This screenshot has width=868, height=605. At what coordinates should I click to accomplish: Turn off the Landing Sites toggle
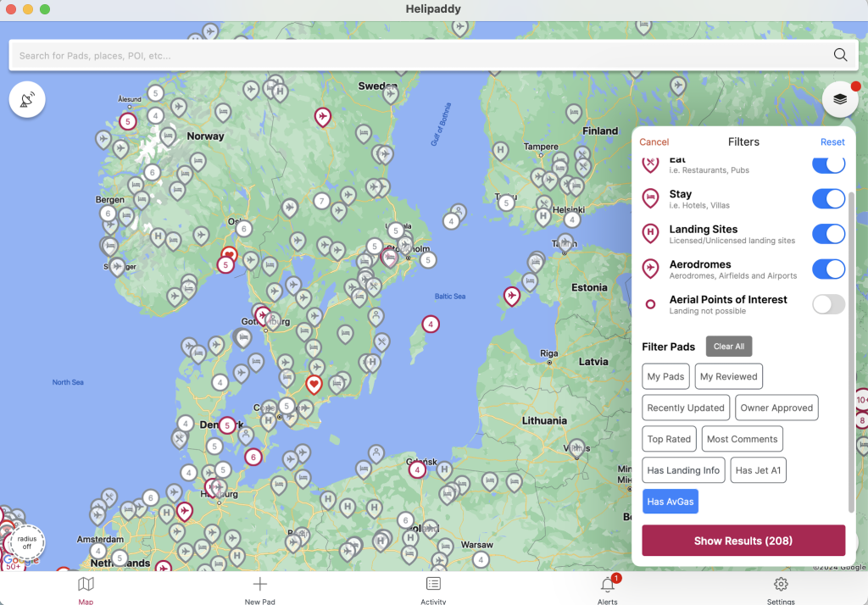point(828,234)
